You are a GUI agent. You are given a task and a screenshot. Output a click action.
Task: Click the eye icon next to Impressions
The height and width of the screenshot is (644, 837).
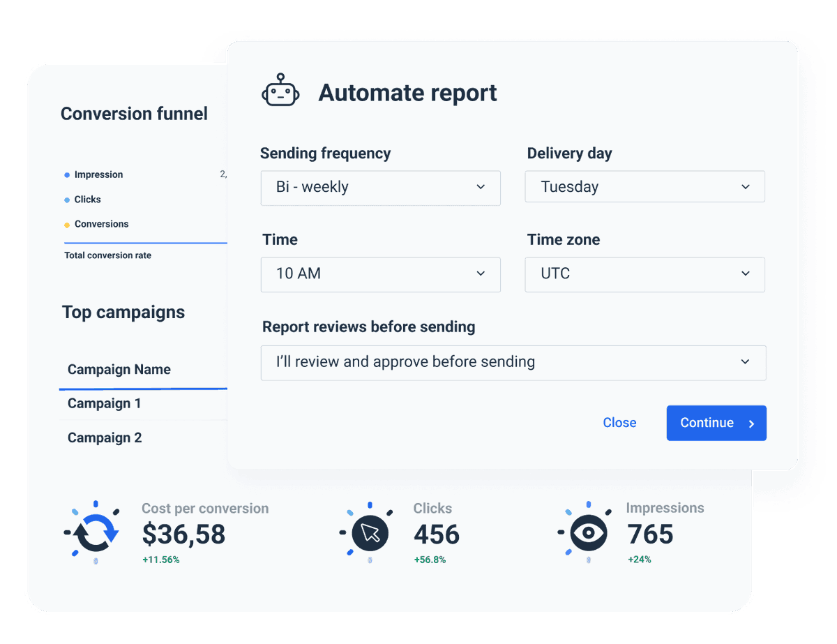pos(587,532)
